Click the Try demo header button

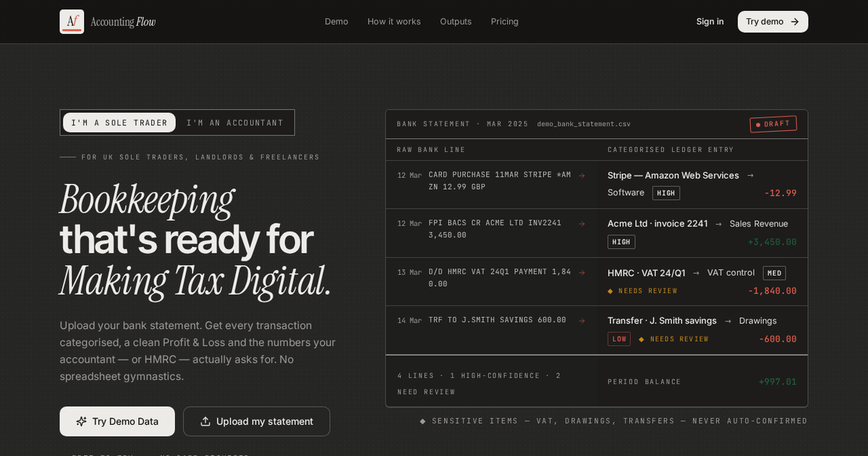click(773, 22)
